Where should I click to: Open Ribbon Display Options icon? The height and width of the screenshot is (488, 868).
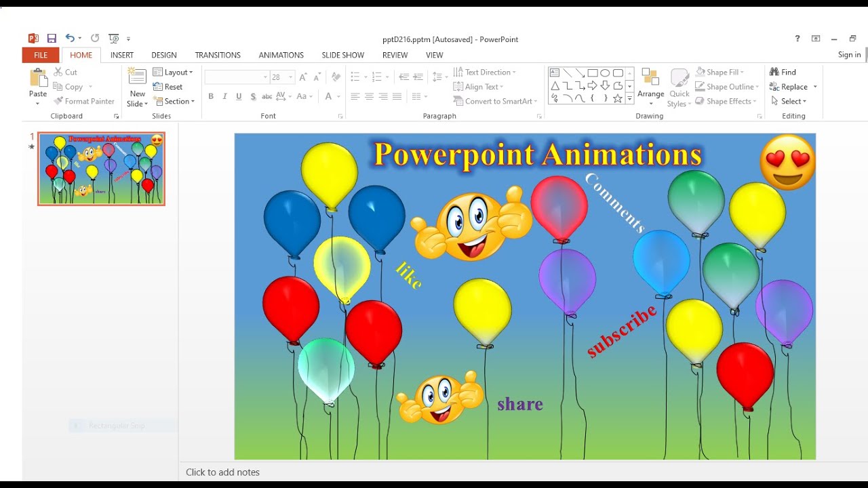click(x=816, y=39)
